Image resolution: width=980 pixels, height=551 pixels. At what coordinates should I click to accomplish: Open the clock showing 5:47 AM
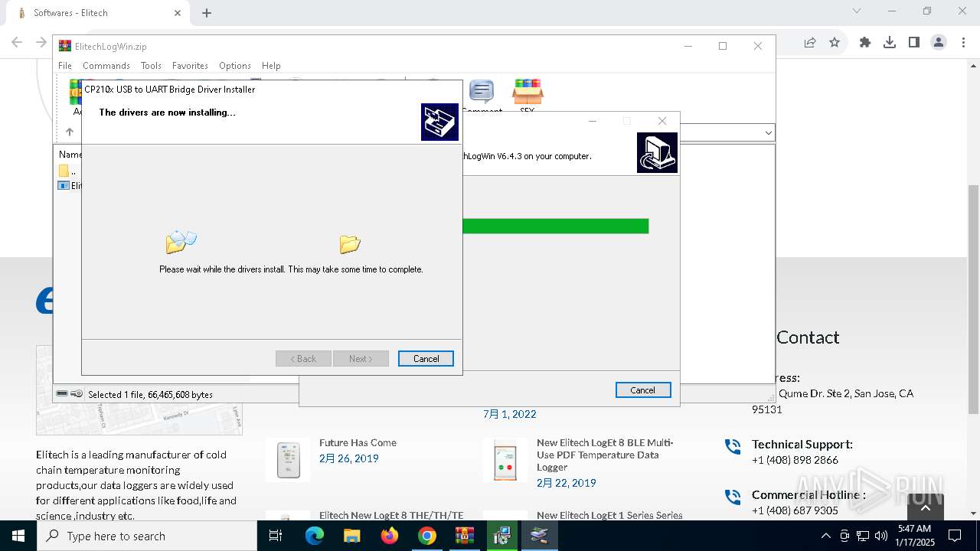pyautogui.click(x=914, y=536)
